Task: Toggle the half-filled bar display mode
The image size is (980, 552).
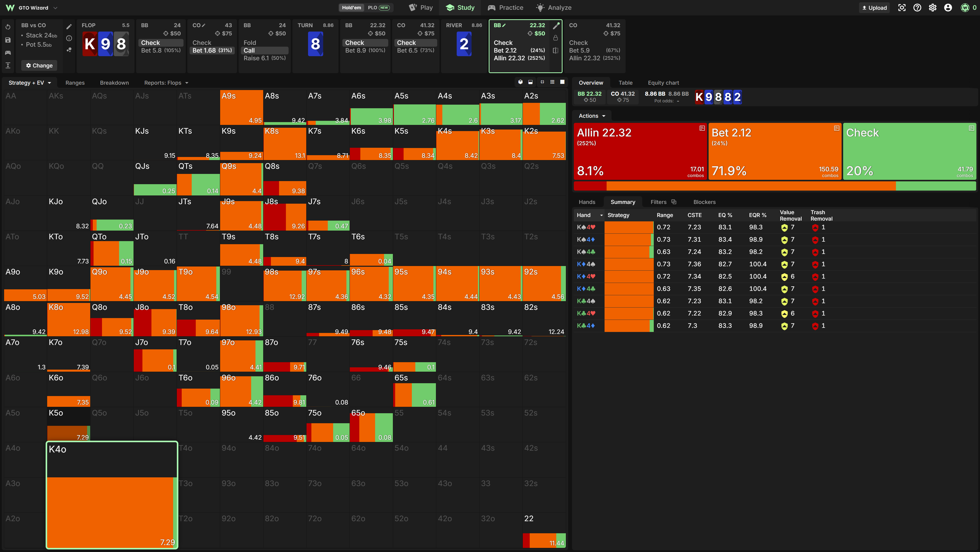Action: (530, 82)
